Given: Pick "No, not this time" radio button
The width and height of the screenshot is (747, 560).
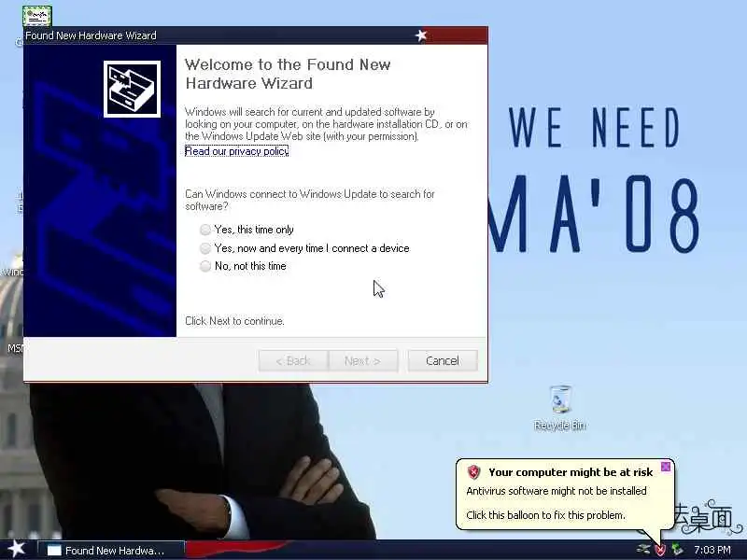Looking at the screenshot, I should 204,266.
